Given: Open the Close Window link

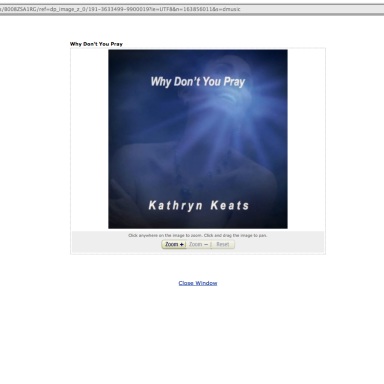Looking at the screenshot, I should (198, 283).
